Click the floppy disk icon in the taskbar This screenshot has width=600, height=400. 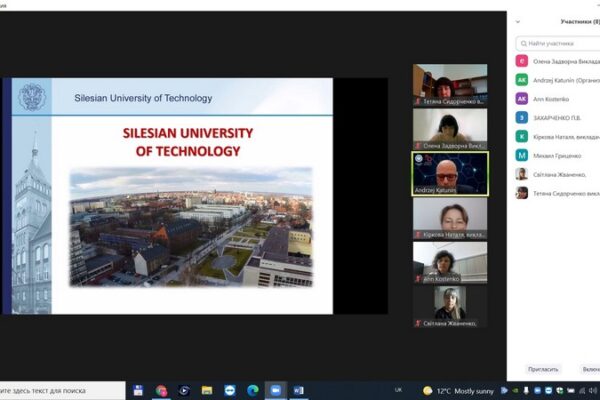coord(138,390)
